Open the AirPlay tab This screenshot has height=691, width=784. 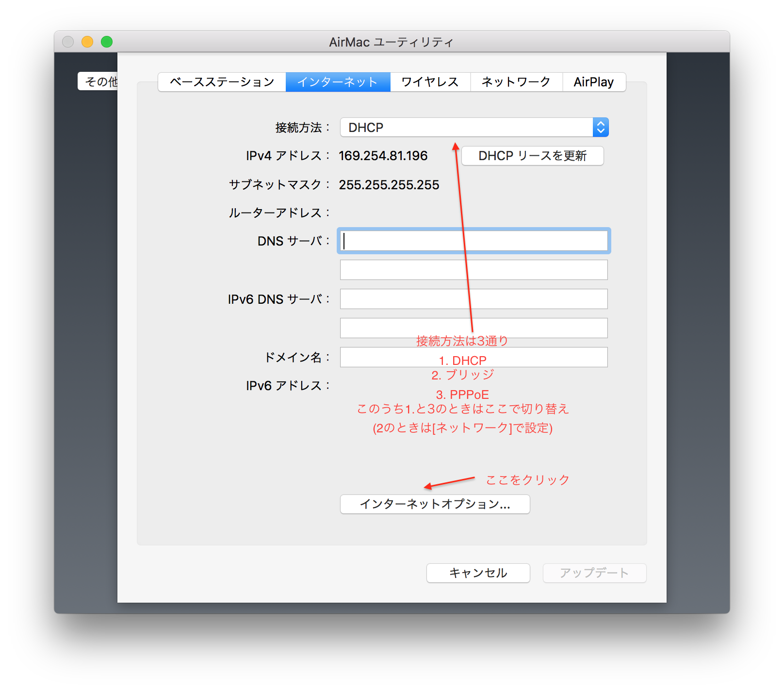point(594,82)
